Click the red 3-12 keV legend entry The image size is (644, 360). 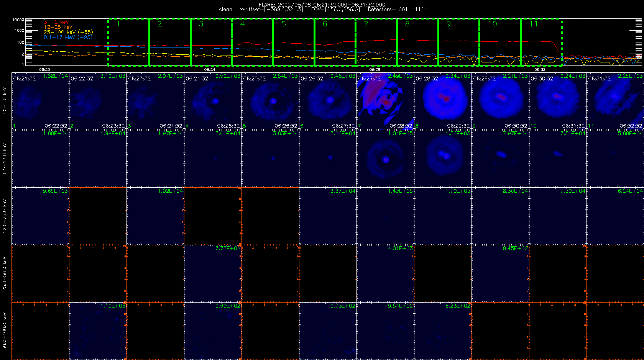[x=56, y=22]
